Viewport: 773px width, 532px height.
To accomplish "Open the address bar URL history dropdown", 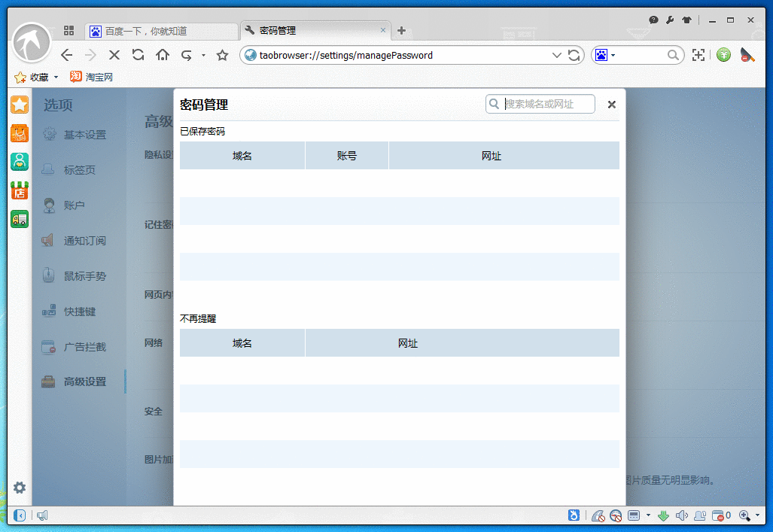I will coord(557,55).
